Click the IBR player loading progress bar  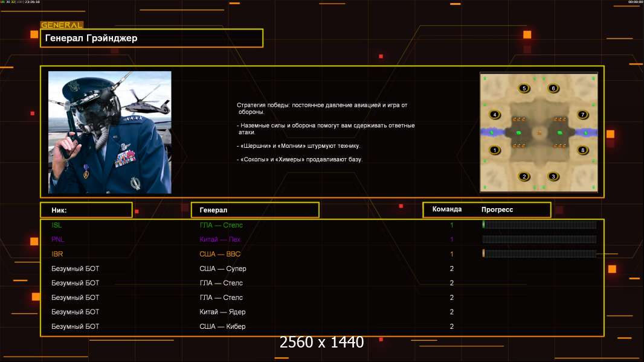tap(539, 254)
